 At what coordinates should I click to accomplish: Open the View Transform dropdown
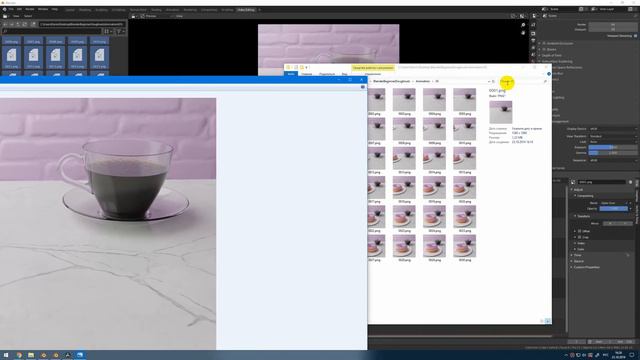(x=612, y=136)
